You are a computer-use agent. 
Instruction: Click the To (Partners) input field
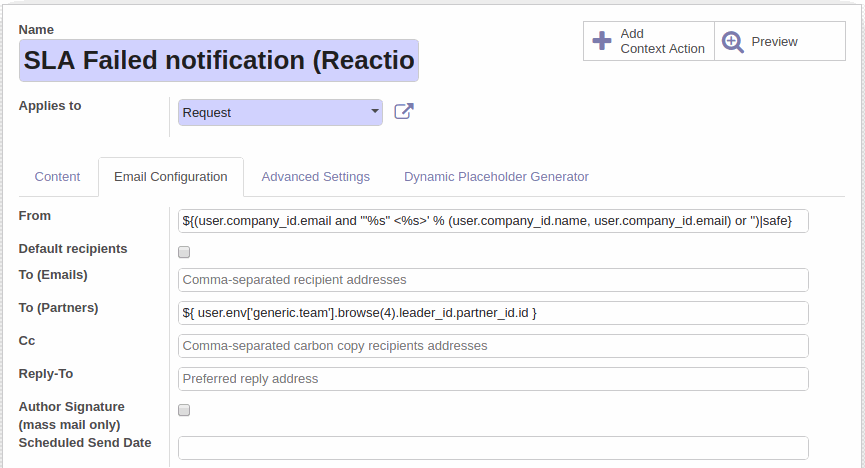tap(493, 313)
